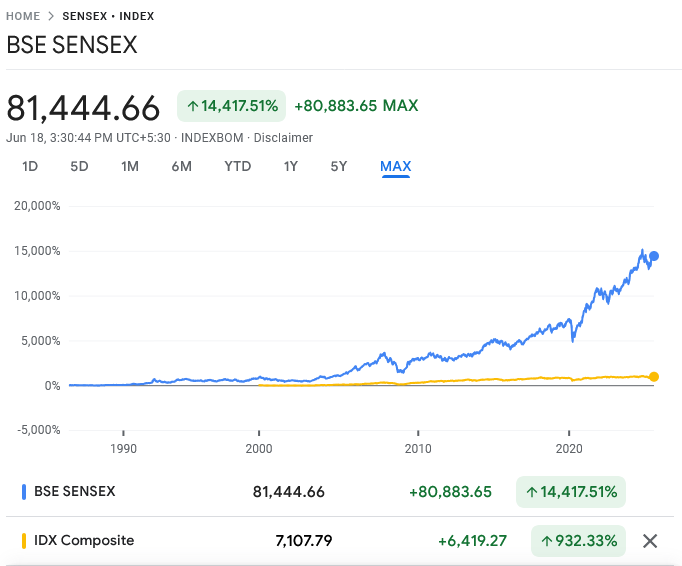Click the large 81,444.66 price value
The image size is (682, 566).
[83, 108]
